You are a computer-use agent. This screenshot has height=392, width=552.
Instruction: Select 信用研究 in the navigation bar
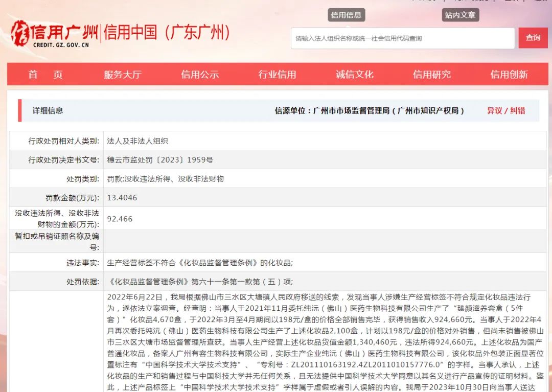(x=431, y=75)
